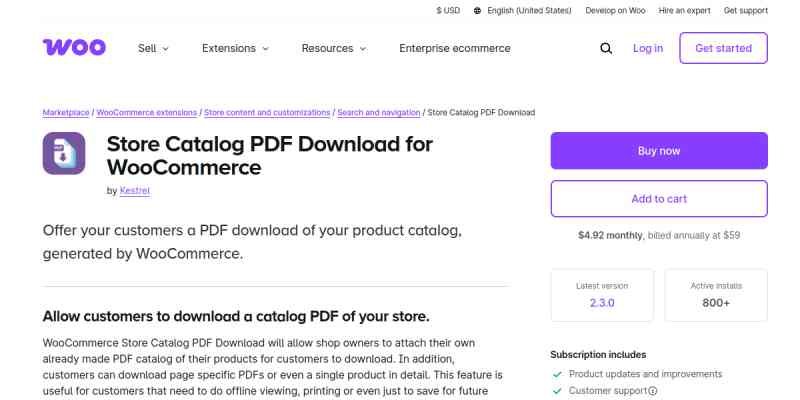Open the Get support link
This screenshot has height=400, width=800.
click(x=745, y=11)
